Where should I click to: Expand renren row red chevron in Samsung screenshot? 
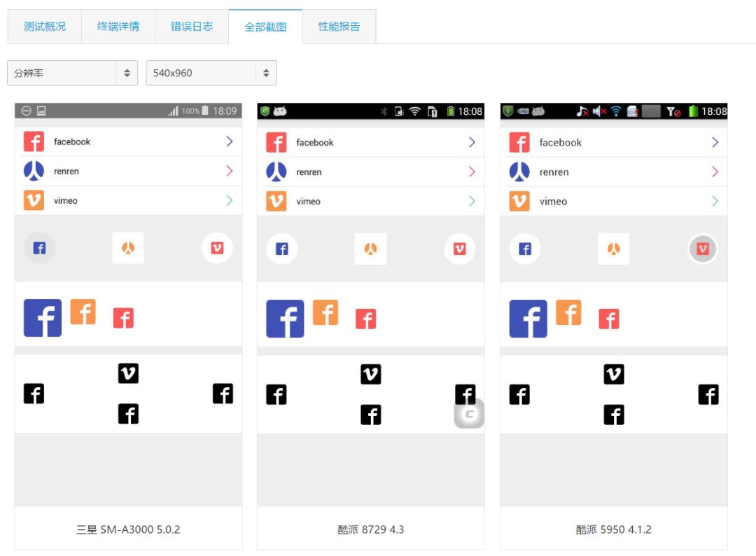pos(230,171)
